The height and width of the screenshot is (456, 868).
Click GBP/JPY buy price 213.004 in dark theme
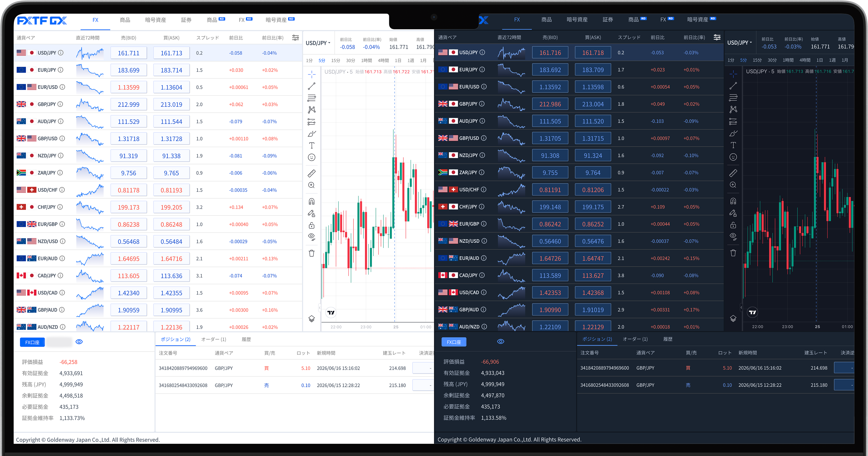(593, 104)
